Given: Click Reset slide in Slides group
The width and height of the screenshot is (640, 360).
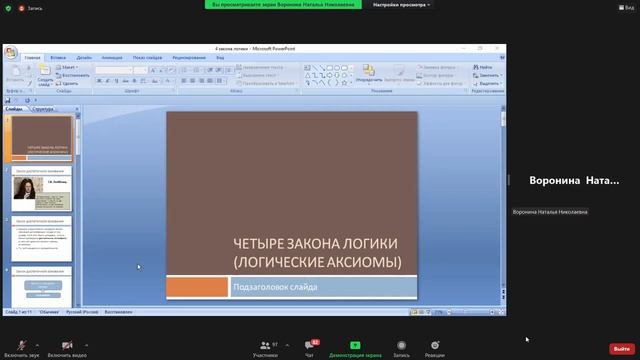Looking at the screenshot, I should pyautogui.click(x=73, y=75).
